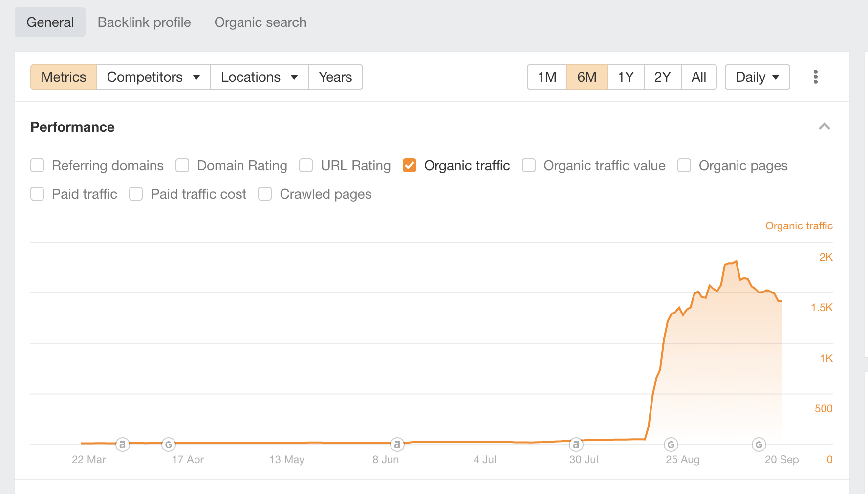The width and height of the screenshot is (868, 494).
Task: Click the Google update marker near 25 Aug
Action: tap(671, 444)
